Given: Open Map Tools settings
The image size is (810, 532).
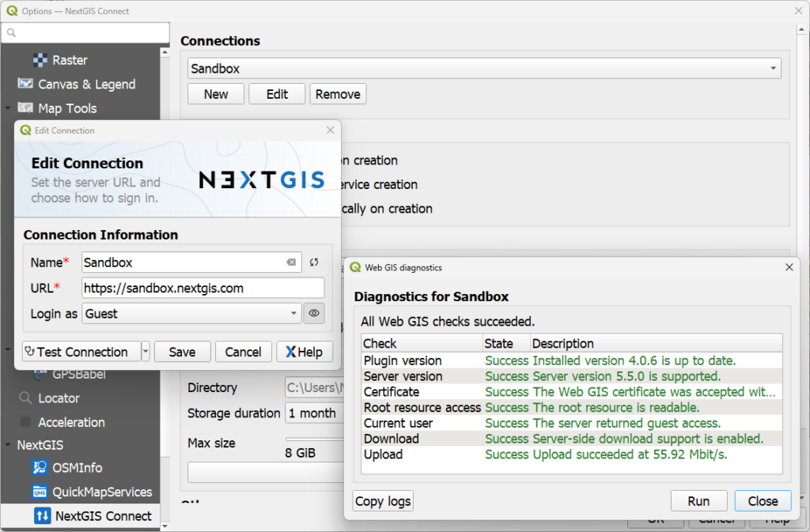Looking at the screenshot, I should tap(67, 108).
